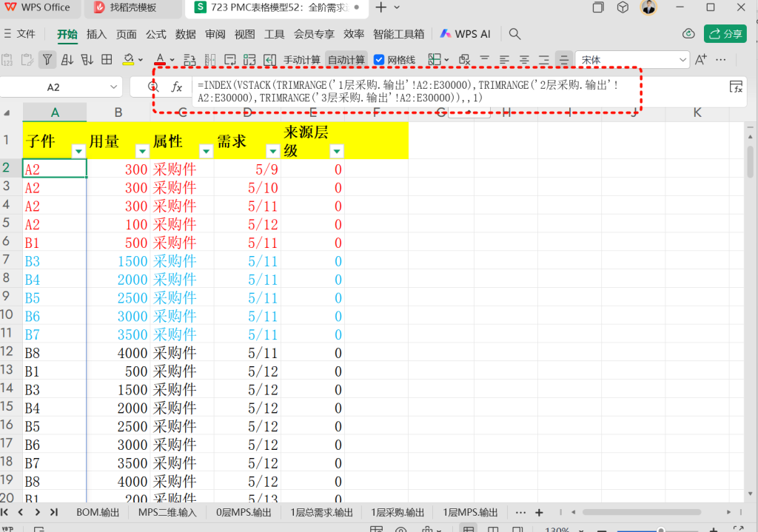This screenshot has width=758, height=532.
Task: Click the zoom formula magnifier icon
Action: coord(153,87)
